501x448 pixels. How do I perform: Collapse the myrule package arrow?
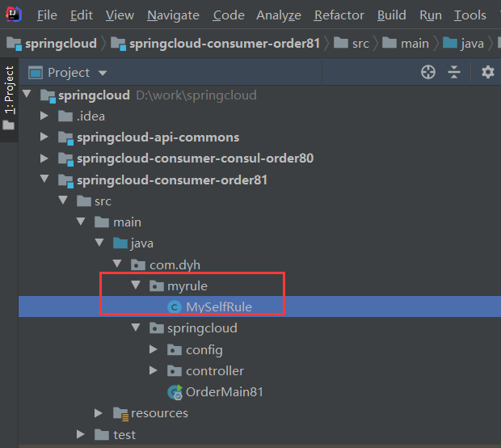click(x=136, y=285)
